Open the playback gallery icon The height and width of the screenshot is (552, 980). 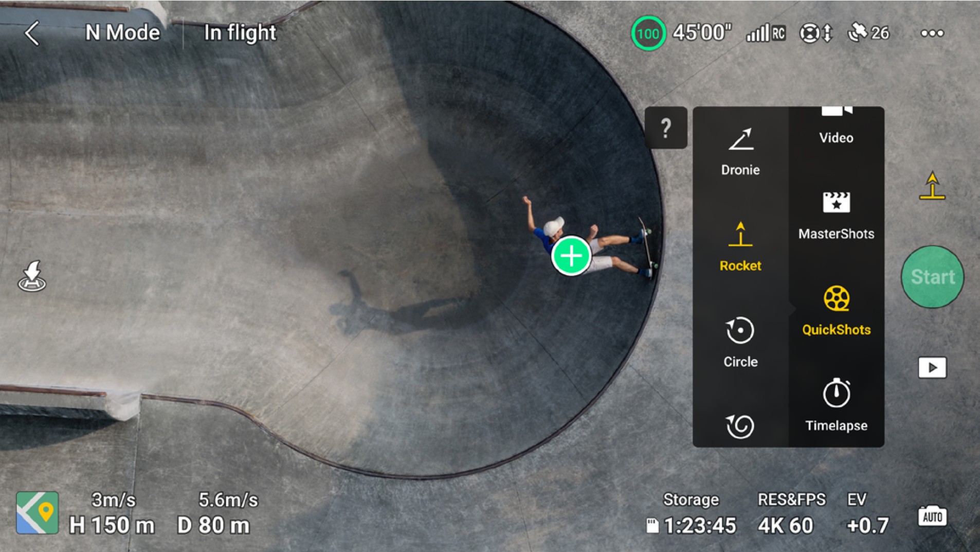click(x=932, y=368)
